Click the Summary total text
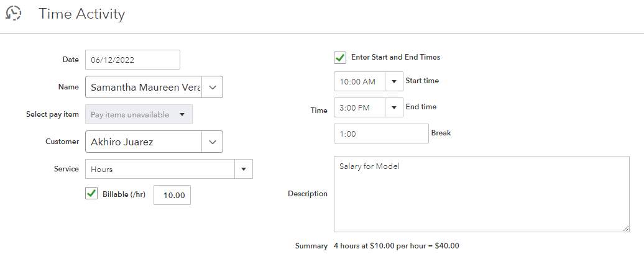This screenshot has height=272, width=644. pos(397,246)
